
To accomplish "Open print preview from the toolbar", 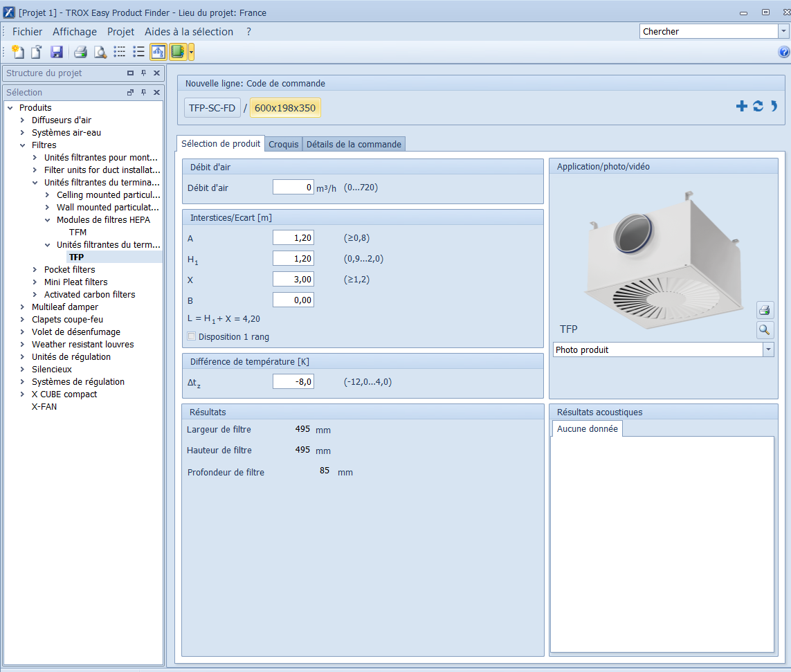I will coord(100,52).
